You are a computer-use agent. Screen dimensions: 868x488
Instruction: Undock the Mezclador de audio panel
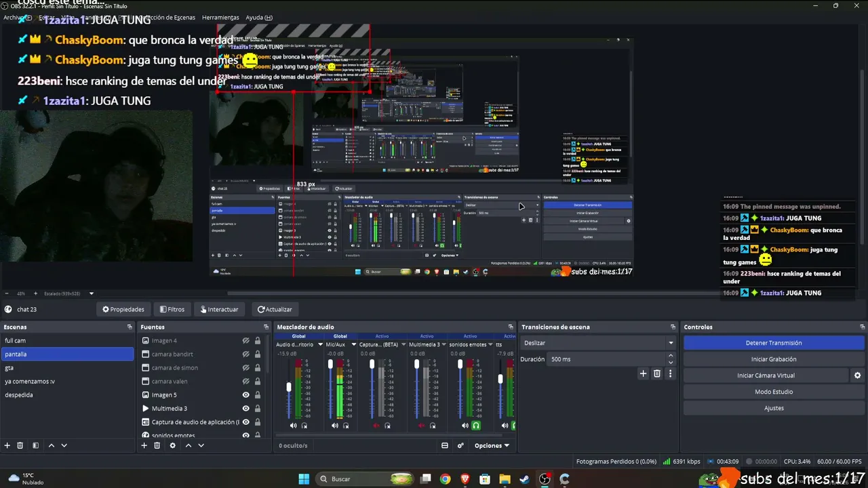point(511,327)
